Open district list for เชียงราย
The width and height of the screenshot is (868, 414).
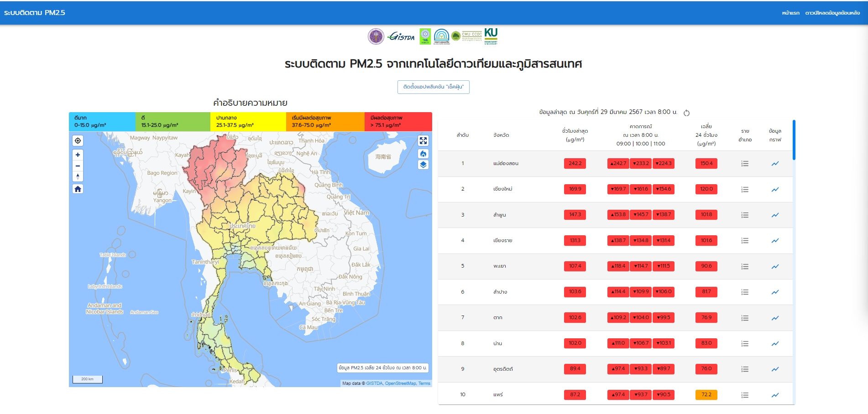(x=745, y=240)
